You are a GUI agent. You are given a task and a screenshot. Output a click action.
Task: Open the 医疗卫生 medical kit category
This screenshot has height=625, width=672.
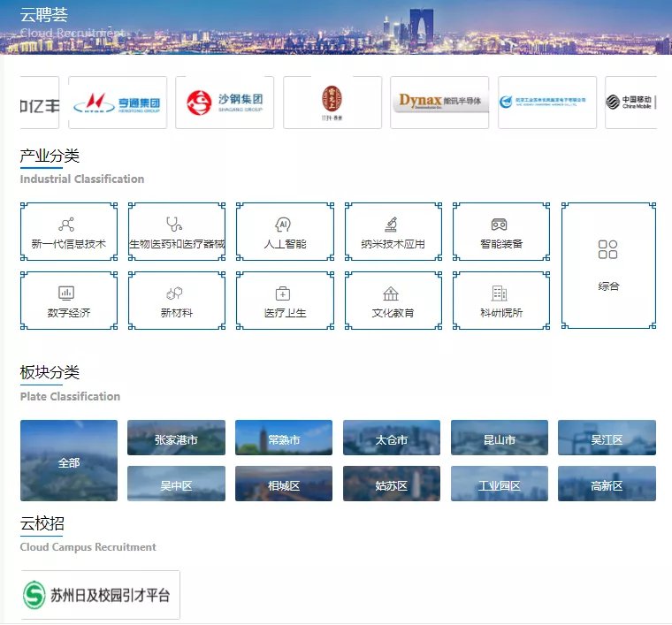tap(285, 301)
